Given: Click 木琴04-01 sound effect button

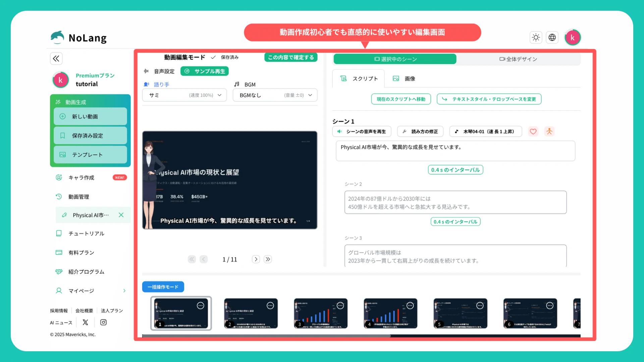Looking at the screenshot, I should (486, 131).
